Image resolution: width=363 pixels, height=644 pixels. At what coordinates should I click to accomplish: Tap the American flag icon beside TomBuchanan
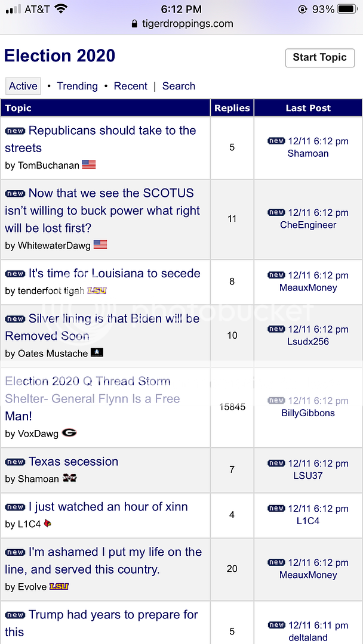click(89, 165)
